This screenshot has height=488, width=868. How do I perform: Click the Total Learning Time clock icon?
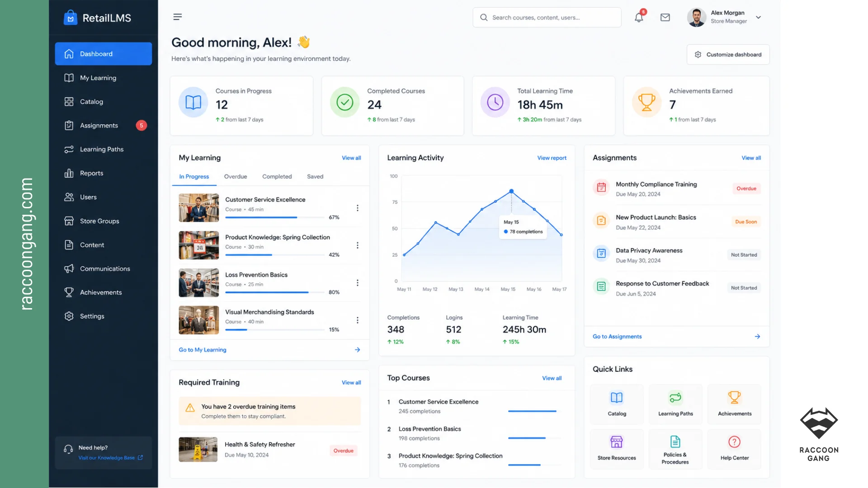tap(495, 103)
